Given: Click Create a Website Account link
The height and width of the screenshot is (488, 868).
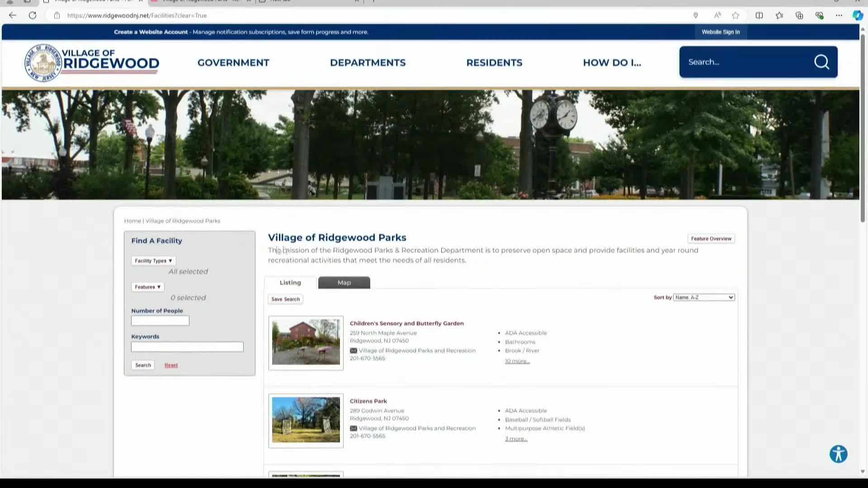Looking at the screenshot, I should tap(151, 32).
